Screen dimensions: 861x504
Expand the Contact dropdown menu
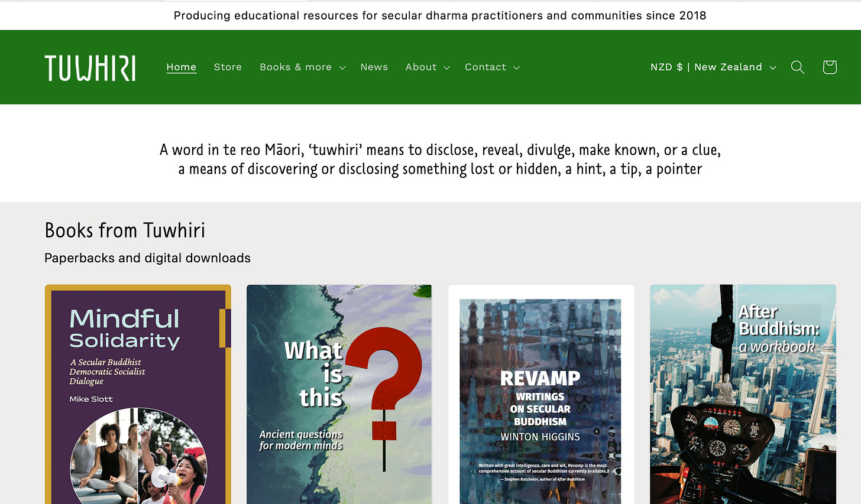click(x=492, y=67)
